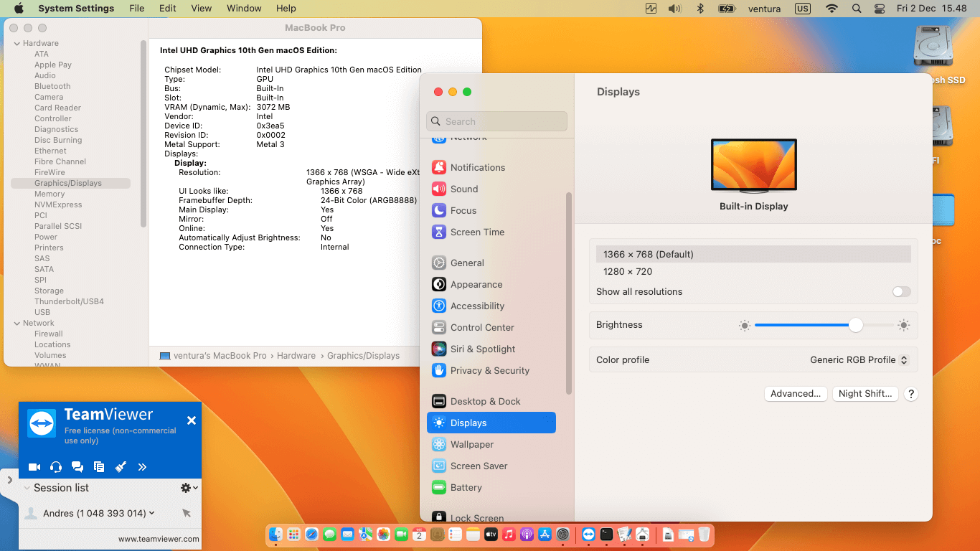Open the Window menu in the menu bar
The image size is (980, 551).
[243, 8]
